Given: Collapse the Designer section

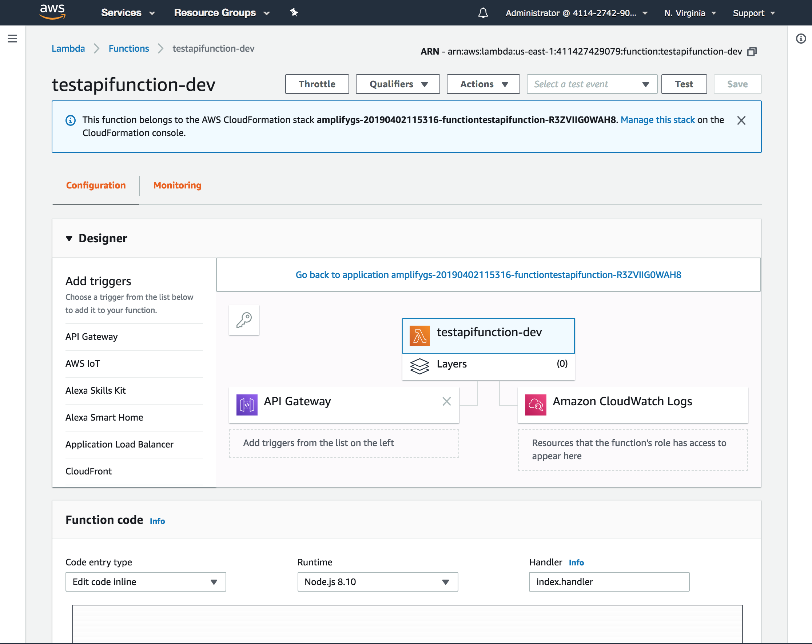Looking at the screenshot, I should point(69,238).
